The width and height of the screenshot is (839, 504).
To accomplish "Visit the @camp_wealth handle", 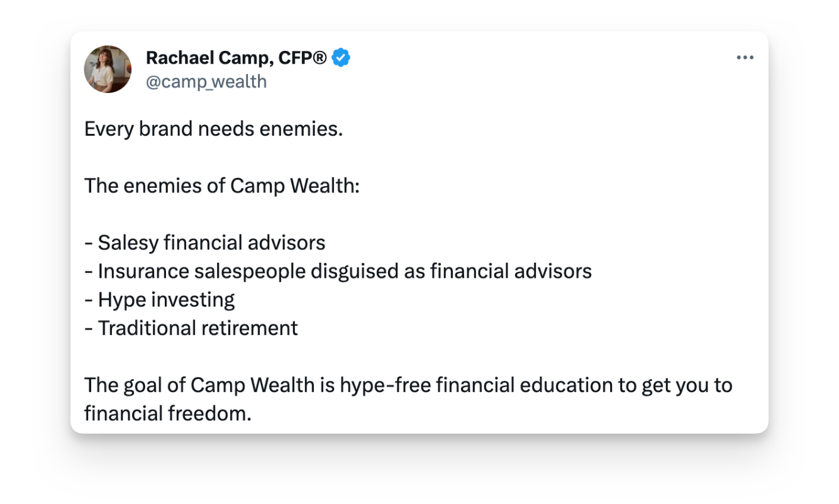I will point(206,82).
